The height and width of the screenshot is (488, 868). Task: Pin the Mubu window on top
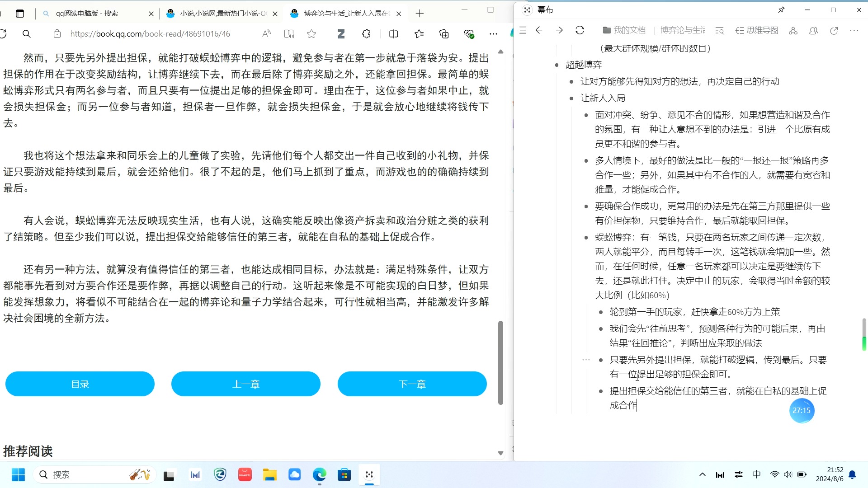pyautogui.click(x=781, y=10)
